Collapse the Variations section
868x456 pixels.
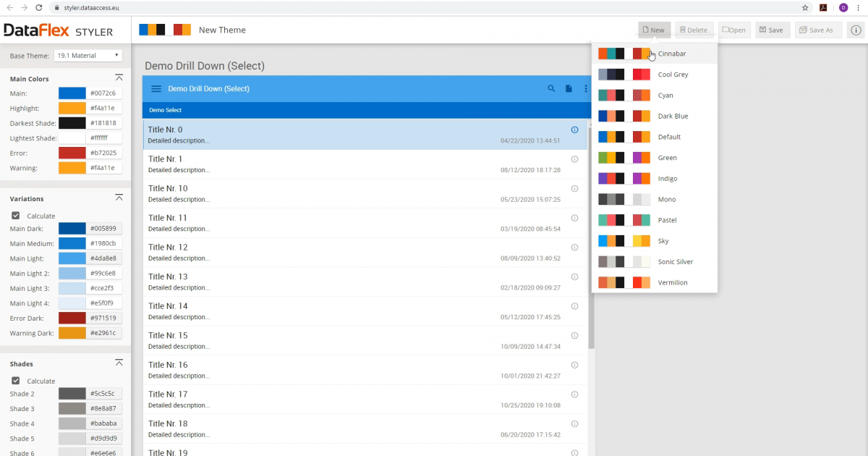coord(119,198)
